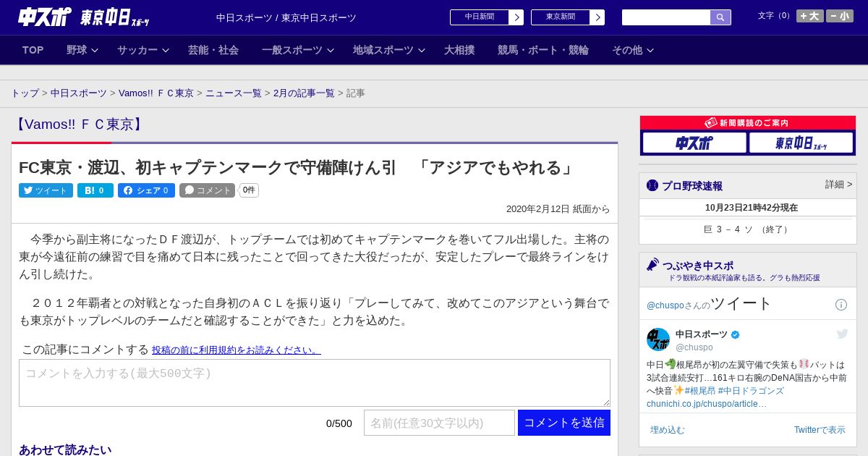The height and width of the screenshot is (456, 868).
Task: Open 野球 navigation item
Action: click(77, 50)
